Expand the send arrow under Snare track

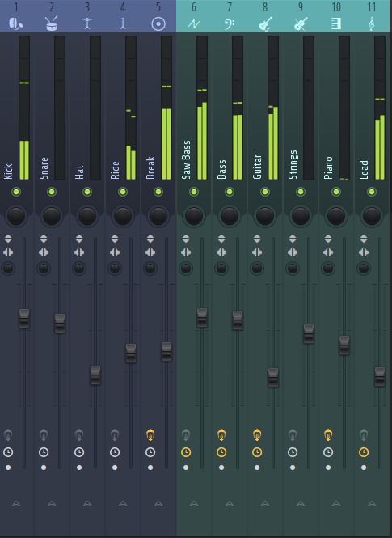(x=52, y=503)
